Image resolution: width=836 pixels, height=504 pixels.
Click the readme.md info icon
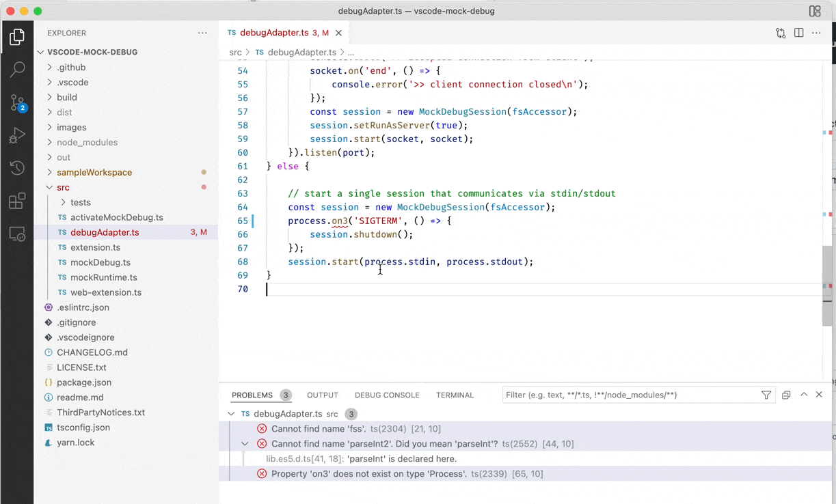pyautogui.click(x=49, y=397)
